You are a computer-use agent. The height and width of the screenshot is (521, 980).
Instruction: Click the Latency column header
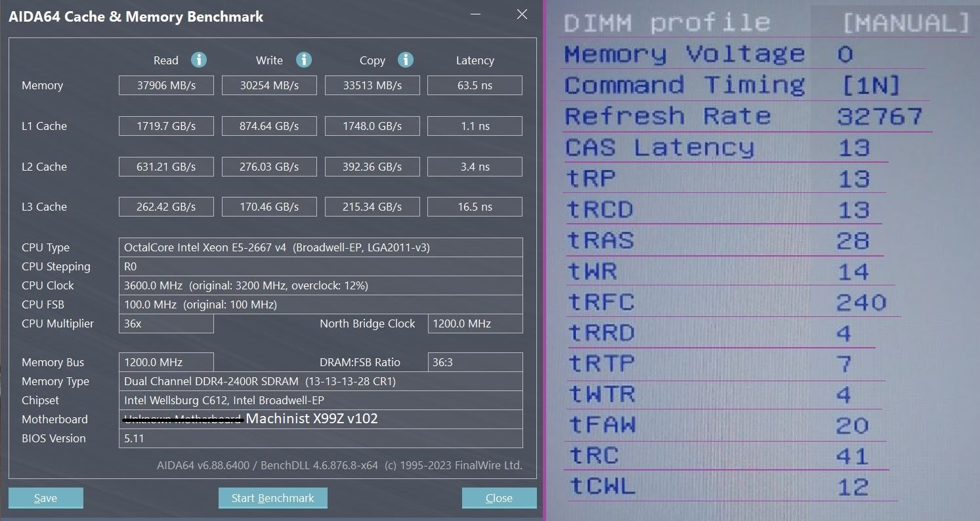click(475, 60)
